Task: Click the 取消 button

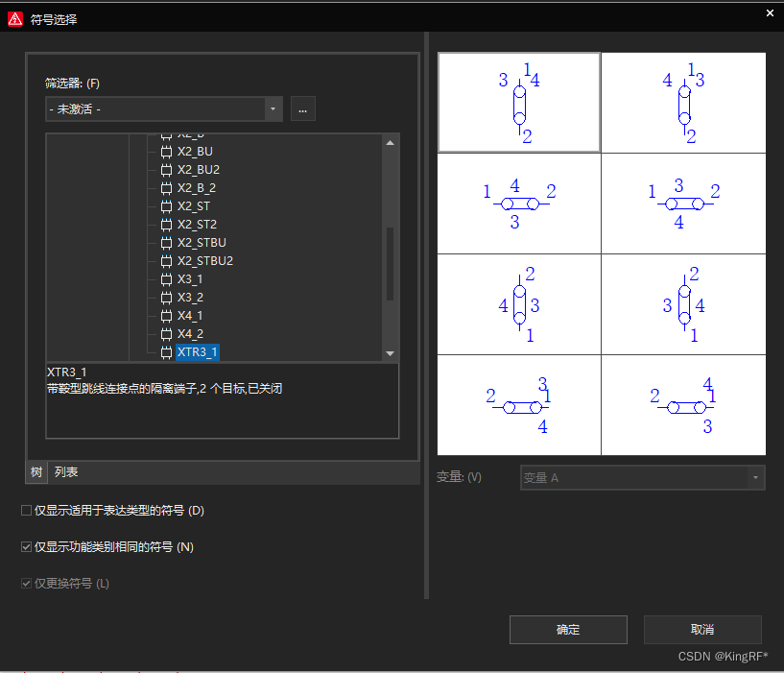Action: point(702,630)
